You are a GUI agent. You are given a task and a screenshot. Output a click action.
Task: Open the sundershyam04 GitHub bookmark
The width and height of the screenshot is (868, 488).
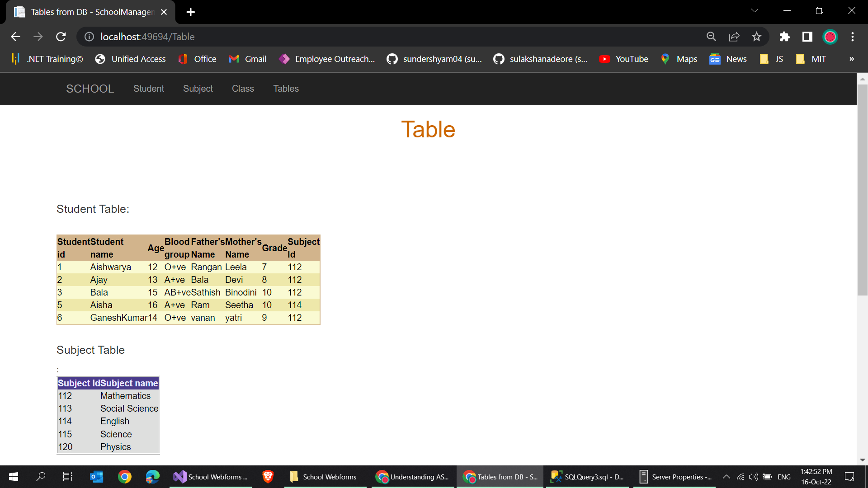[434, 59]
